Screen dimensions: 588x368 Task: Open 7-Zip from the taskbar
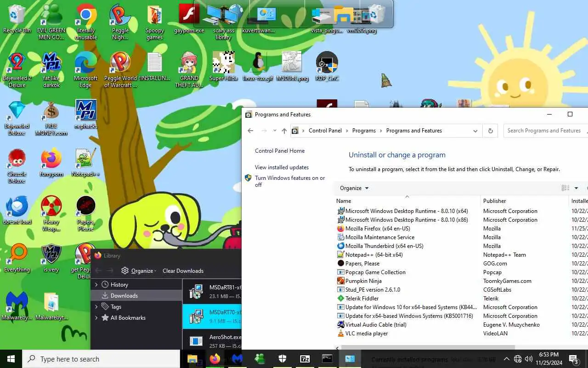(x=305, y=359)
